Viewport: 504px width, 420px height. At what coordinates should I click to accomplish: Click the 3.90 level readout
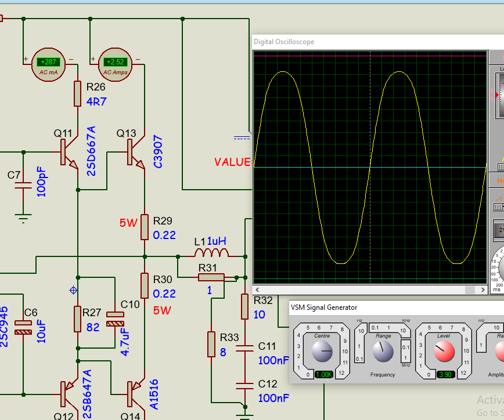coord(445,374)
